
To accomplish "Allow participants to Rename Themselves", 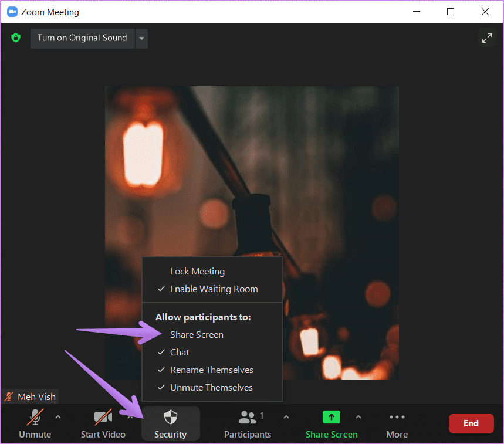I will [211, 370].
